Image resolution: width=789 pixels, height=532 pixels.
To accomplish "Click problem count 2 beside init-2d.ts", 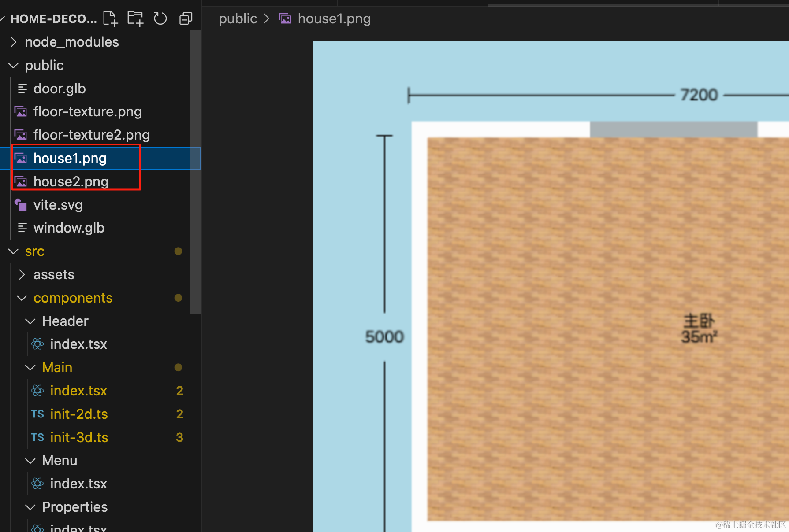I will tap(179, 414).
